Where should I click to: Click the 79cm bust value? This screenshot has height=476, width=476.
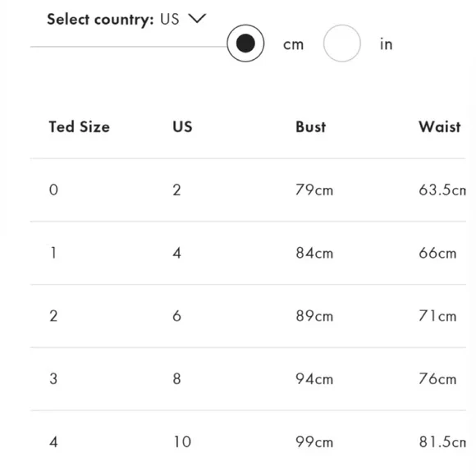(314, 190)
